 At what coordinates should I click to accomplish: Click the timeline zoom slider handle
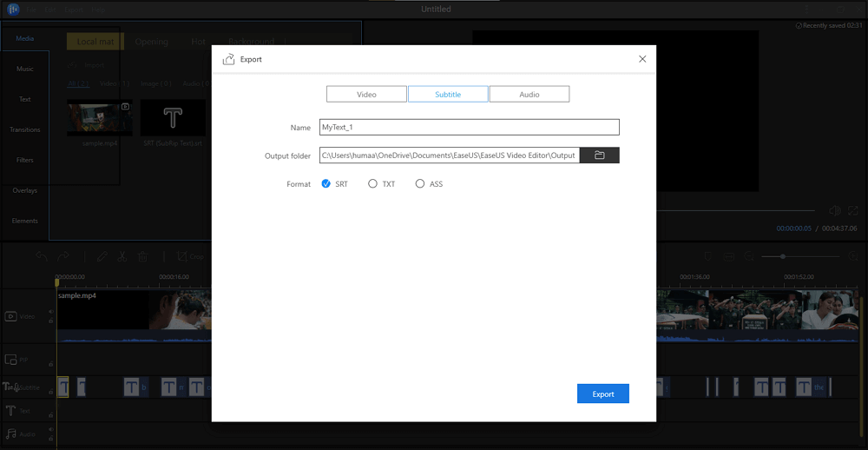(783, 256)
